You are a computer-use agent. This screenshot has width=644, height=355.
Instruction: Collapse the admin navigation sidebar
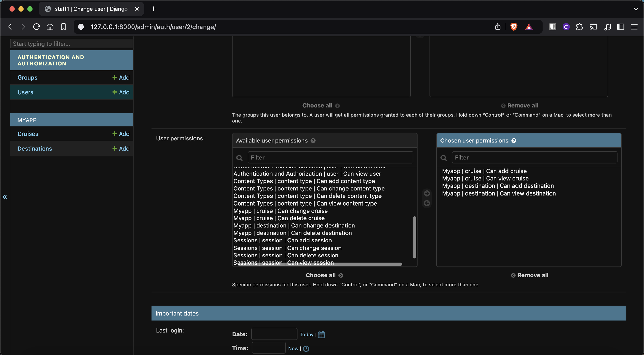(x=5, y=197)
